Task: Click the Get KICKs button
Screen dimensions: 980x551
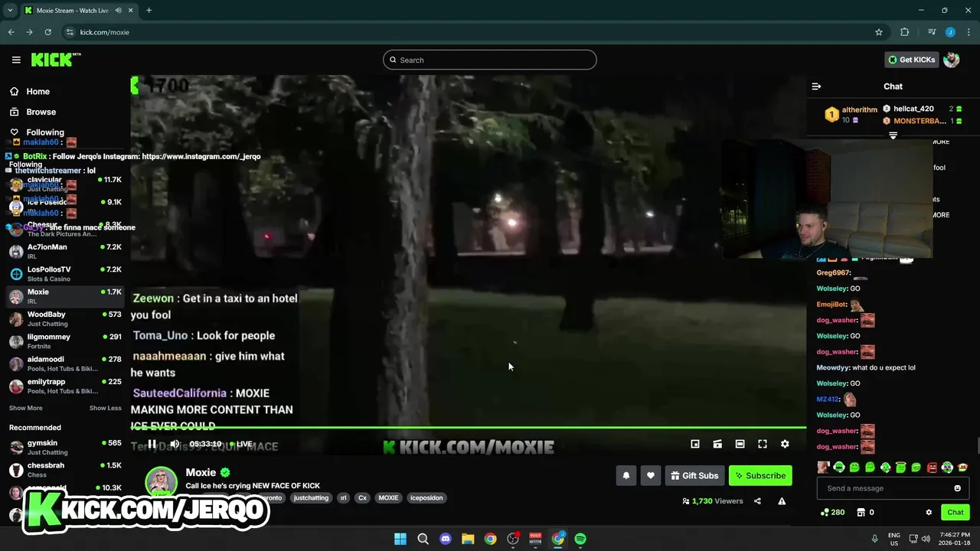Action: [x=911, y=60]
